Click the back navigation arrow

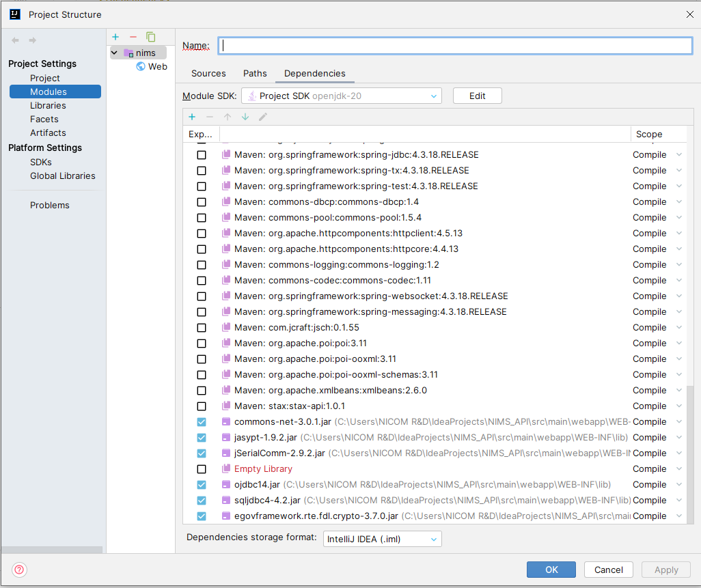coord(15,40)
